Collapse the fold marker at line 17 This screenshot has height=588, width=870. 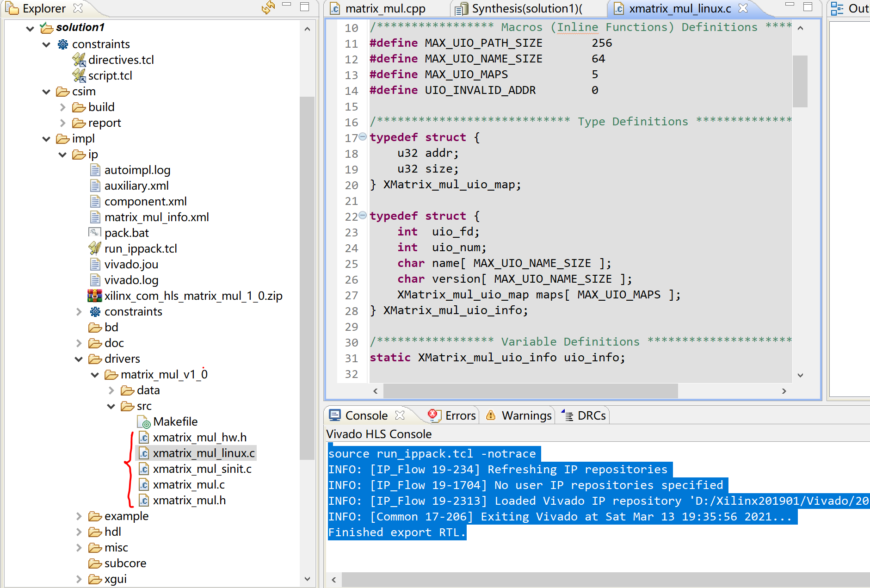[363, 136]
